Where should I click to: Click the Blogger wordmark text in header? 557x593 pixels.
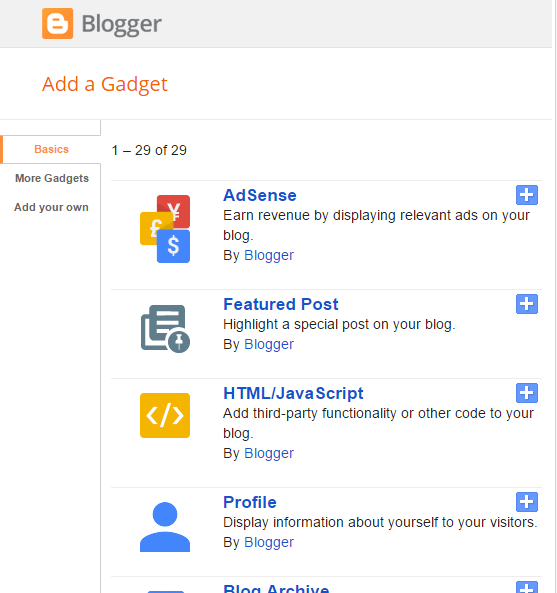click(122, 24)
